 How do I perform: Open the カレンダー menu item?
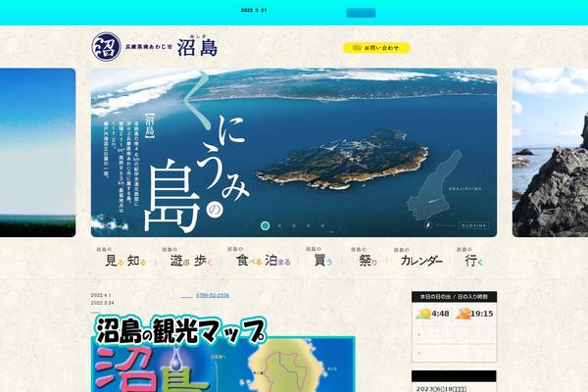(x=420, y=258)
